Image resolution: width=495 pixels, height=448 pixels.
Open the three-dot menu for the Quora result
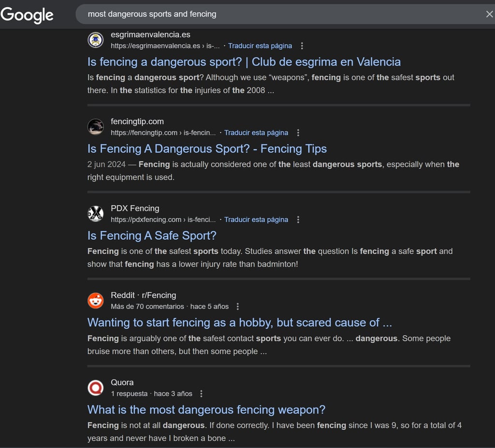(201, 394)
